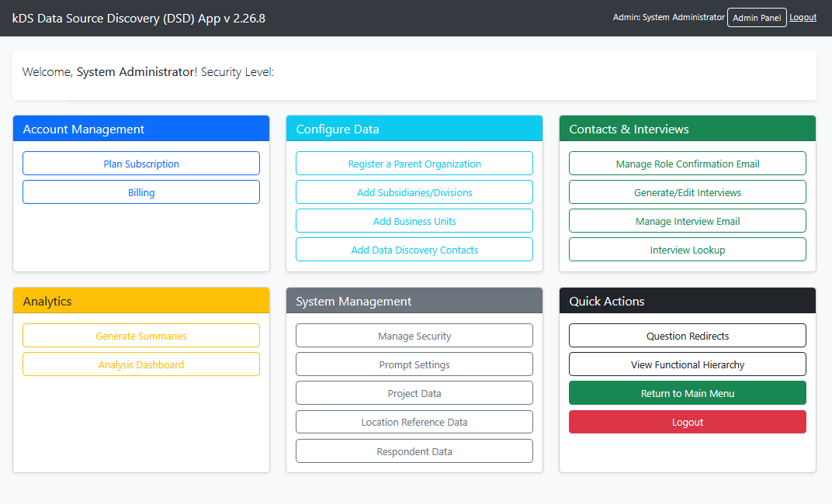Screen dimensions: 832x504
Task: Go to Billing
Action: [x=141, y=192]
